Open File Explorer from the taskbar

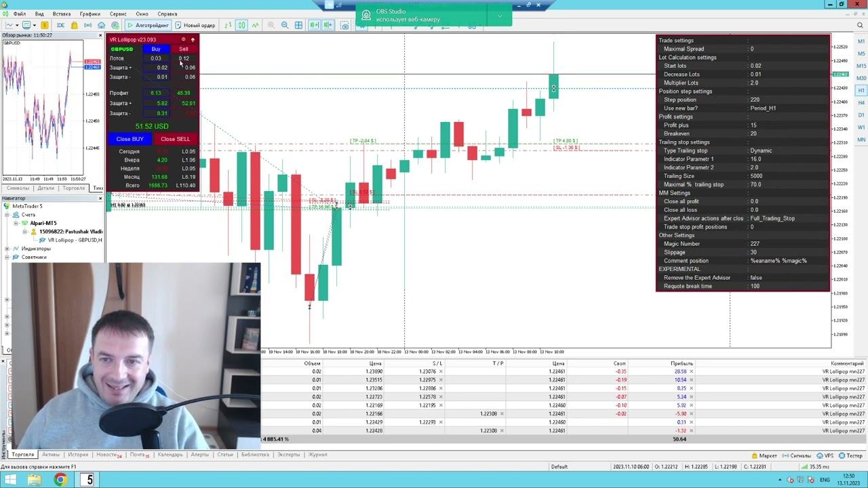click(x=35, y=480)
